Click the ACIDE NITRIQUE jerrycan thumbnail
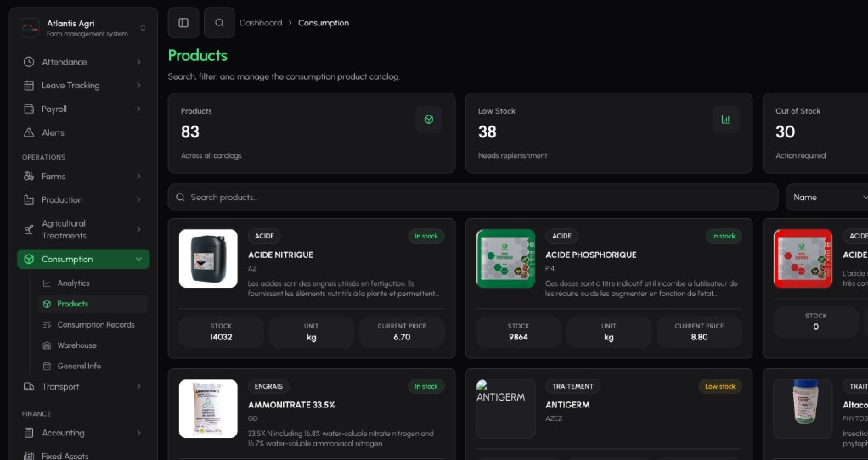This screenshot has height=460, width=868. [x=208, y=259]
